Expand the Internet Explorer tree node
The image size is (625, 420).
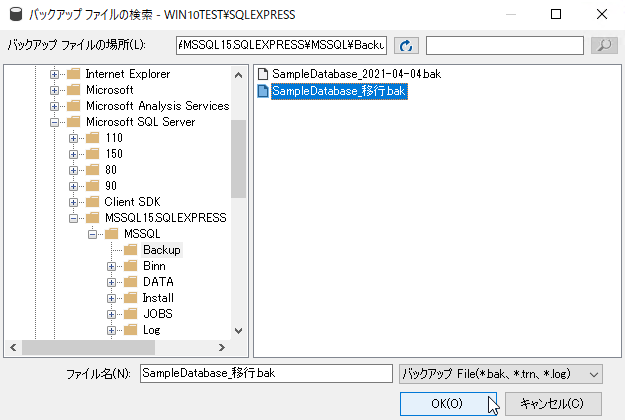point(54,74)
